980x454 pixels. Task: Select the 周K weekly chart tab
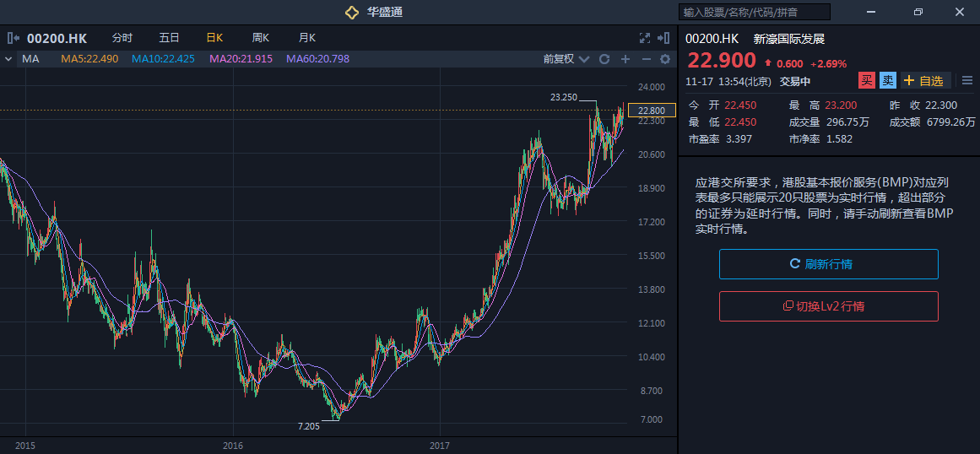(260, 38)
